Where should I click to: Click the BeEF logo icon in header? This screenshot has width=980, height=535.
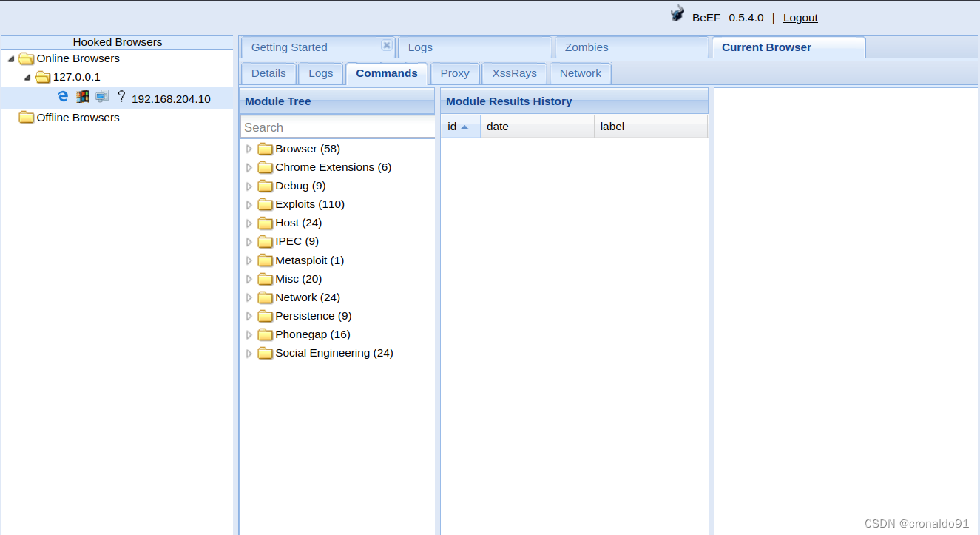pos(677,14)
